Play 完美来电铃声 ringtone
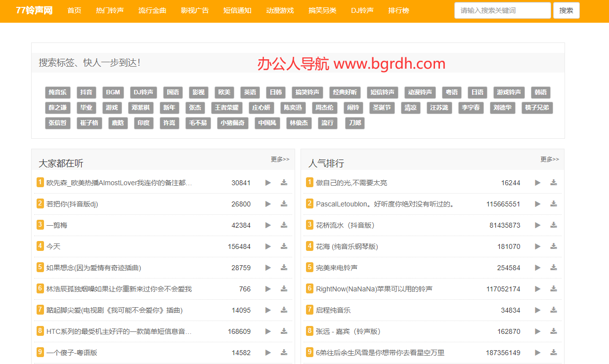This screenshot has height=364, width=609. coord(538,268)
